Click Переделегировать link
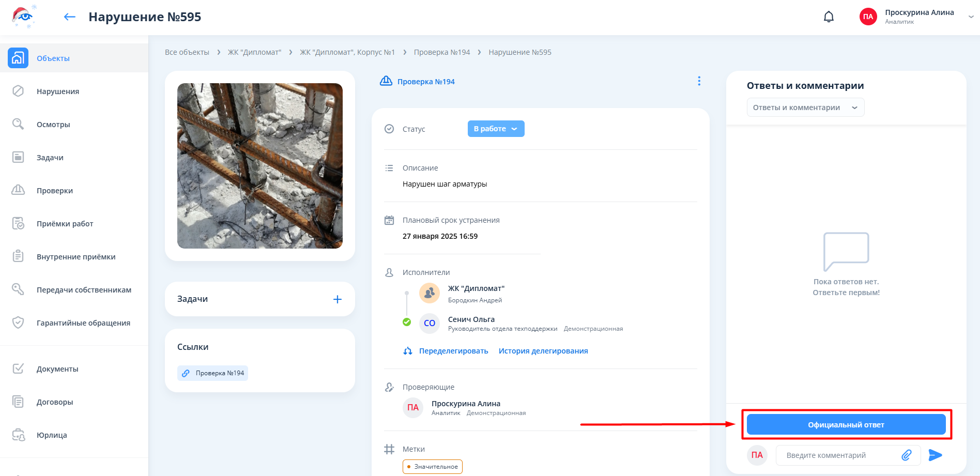 (x=453, y=351)
